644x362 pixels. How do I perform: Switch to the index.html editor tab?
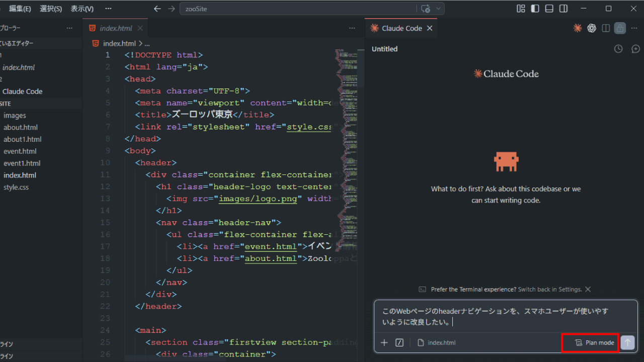click(x=116, y=28)
